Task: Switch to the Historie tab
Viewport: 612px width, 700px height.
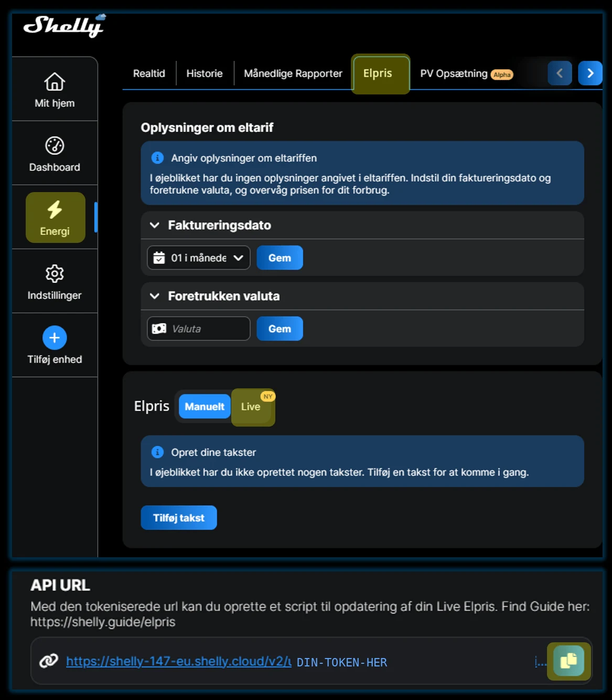Action: [205, 73]
